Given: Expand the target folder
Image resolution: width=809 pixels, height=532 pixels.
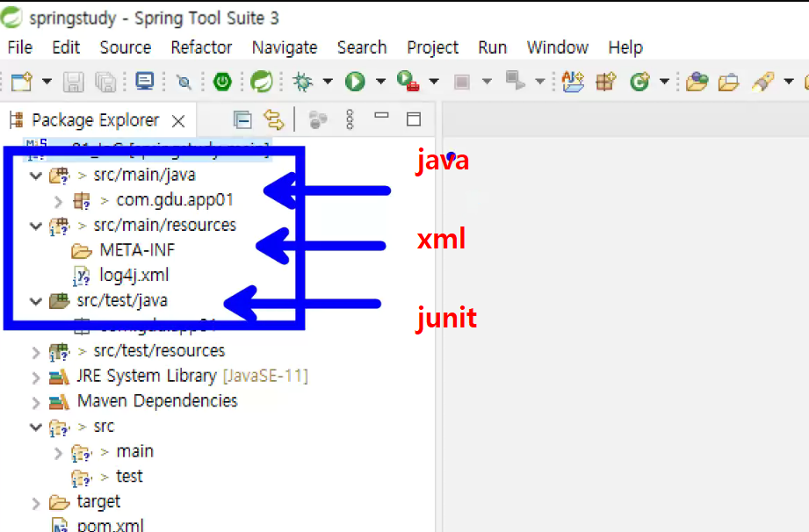Looking at the screenshot, I should coord(36,503).
